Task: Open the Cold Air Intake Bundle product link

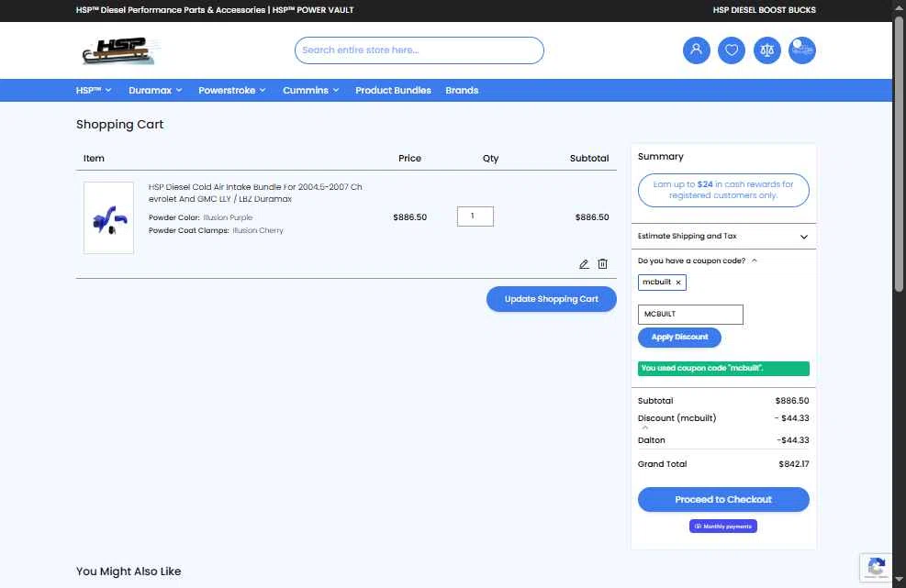Action: pyautogui.click(x=255, y=193)
